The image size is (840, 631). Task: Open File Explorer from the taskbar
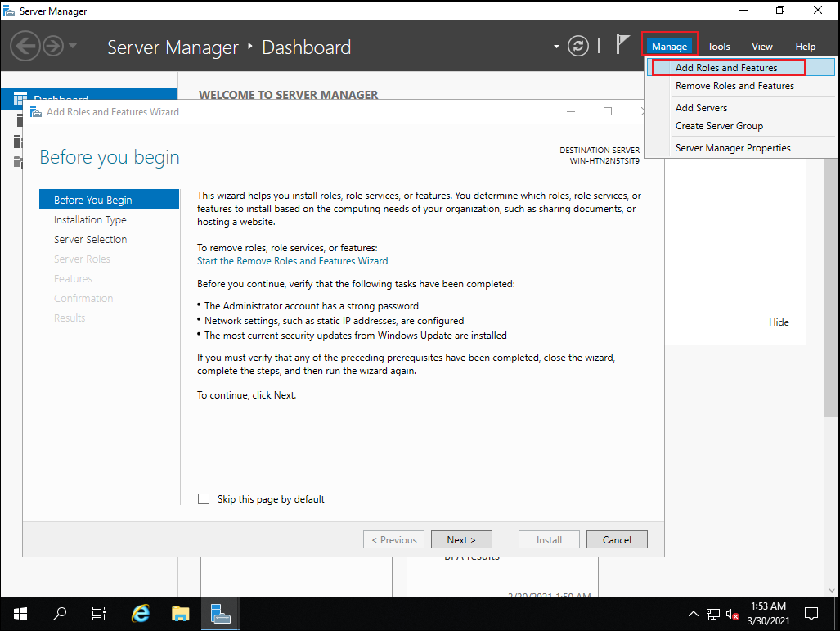coord(181,614)
